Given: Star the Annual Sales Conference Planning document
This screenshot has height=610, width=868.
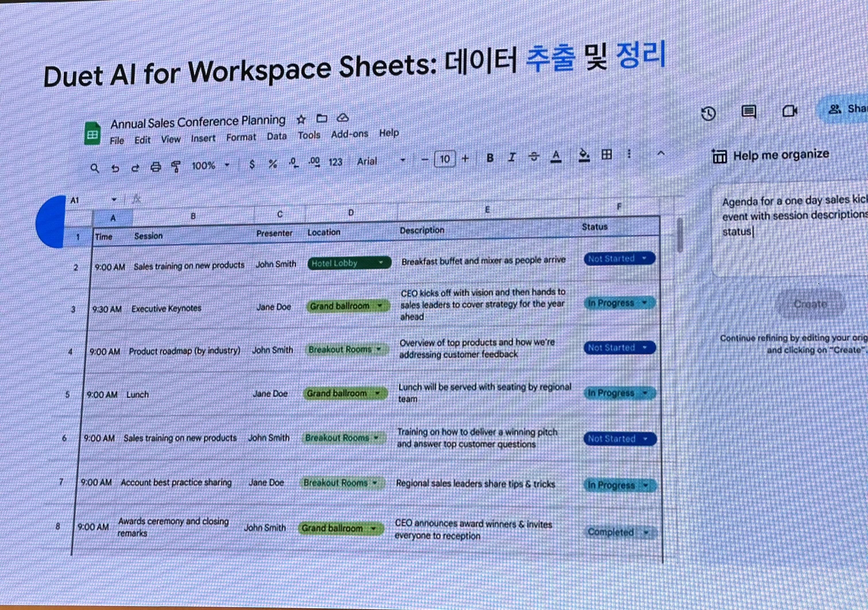Looking at the screenshot, I should click(301, 120).
